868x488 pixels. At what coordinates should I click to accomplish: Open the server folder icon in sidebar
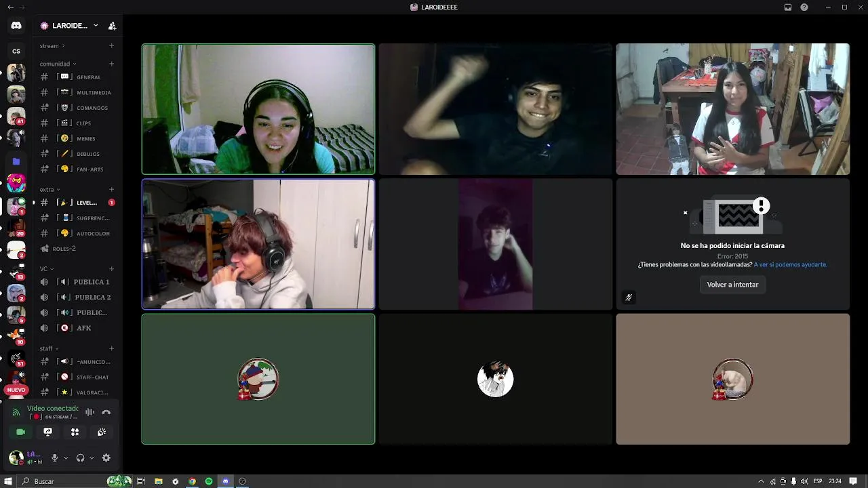[16, 161]
